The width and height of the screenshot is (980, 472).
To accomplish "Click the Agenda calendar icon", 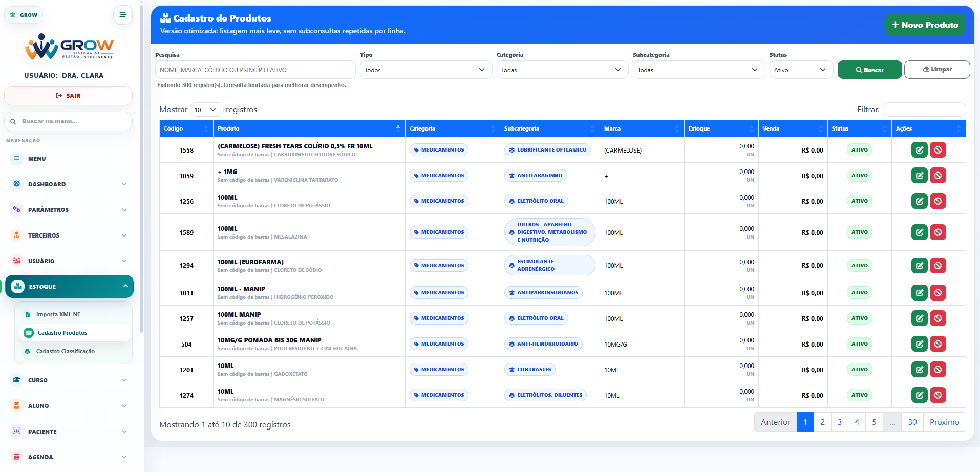I will click(x=17, y=457).
